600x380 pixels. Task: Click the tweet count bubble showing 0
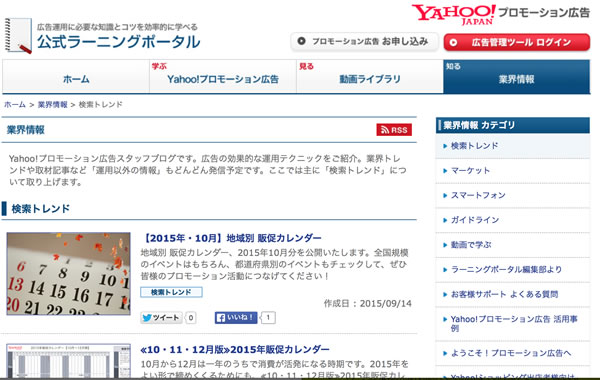pos(191,318)
